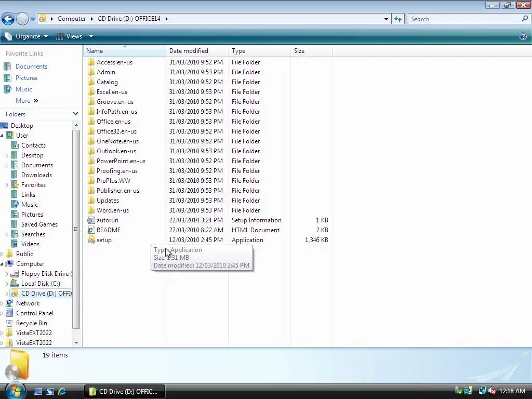Select the Proofing.en-us folder

[117, 170]
